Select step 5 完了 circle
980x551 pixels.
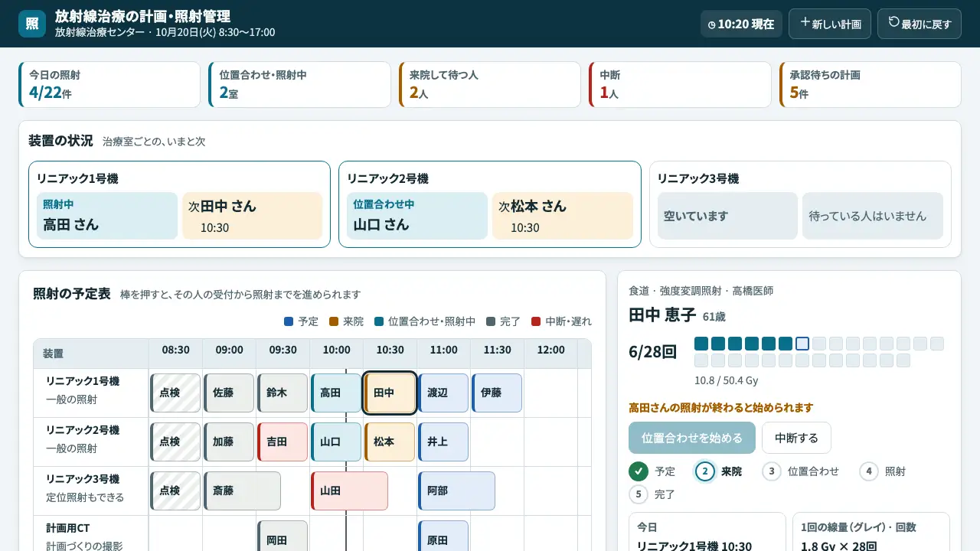click(639, 494)
